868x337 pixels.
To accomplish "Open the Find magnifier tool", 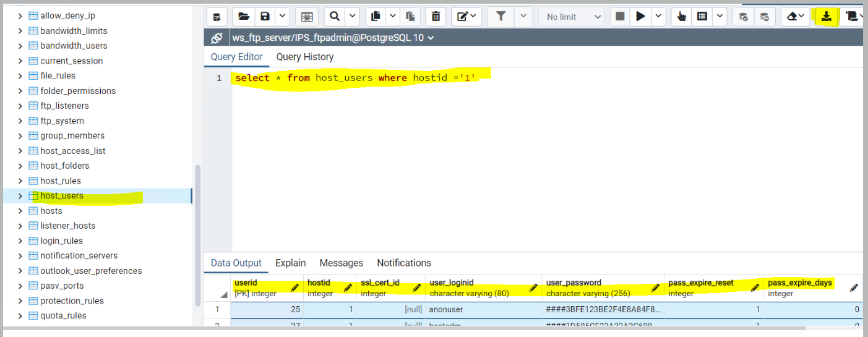I will pyautogui.click(x=335, y=17).
